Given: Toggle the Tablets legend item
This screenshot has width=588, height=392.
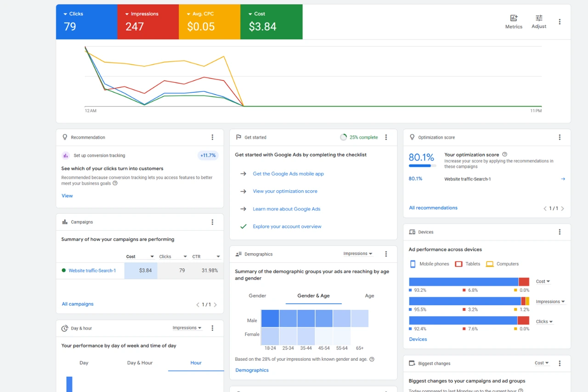Looking at the screenshot, I should pyautogui.click(x=467, y=264).
